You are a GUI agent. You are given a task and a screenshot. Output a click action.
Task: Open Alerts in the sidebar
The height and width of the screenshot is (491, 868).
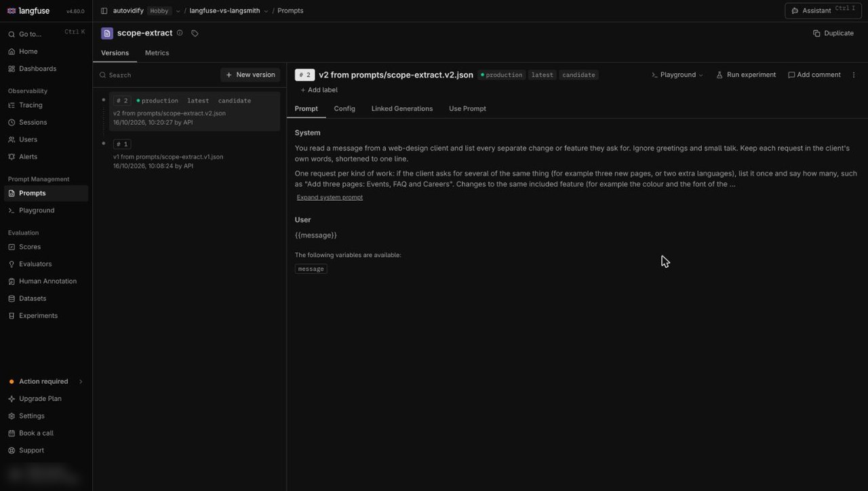46,157
